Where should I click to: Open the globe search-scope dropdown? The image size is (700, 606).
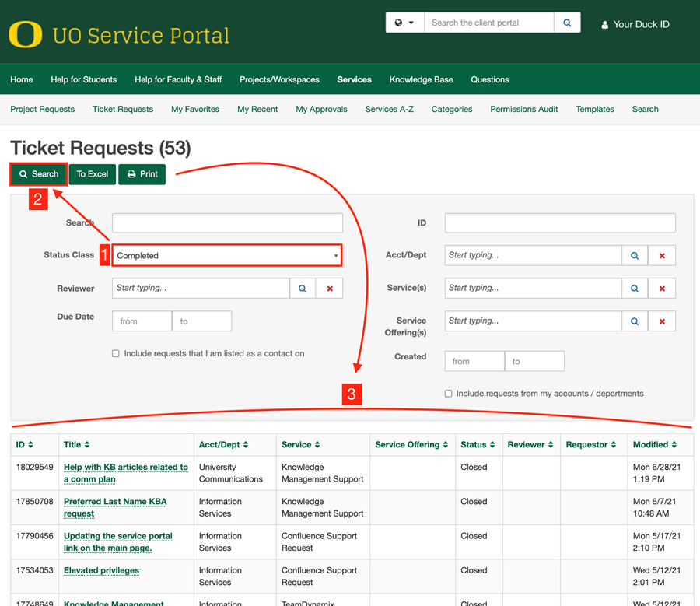click(404, 23)
